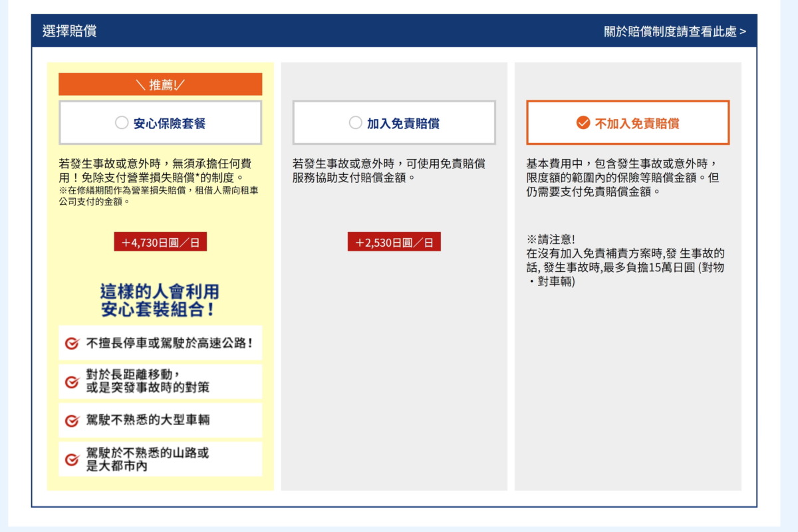Image resolution: width=798 pixels, height=532 pixels.
Task: Click the +2,530日圓/日 price badge
Action: click(394, 242)
